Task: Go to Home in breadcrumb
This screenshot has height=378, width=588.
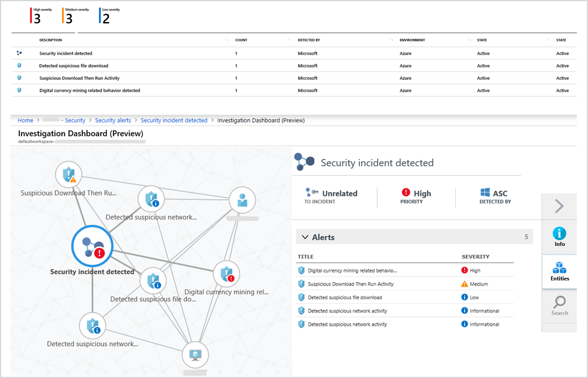Action: [x=25, y=120]
